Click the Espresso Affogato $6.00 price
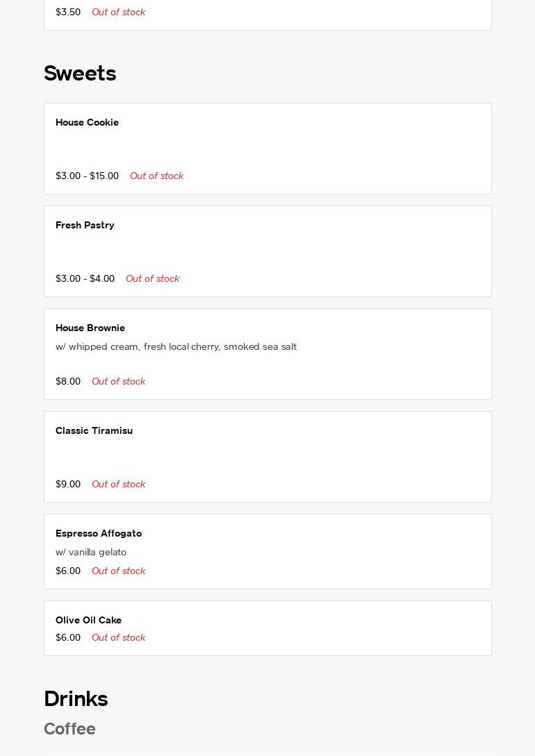 [68, 571]
